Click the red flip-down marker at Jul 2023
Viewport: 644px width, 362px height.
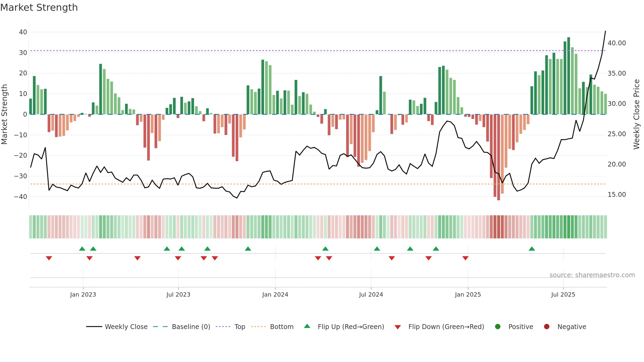[178, 258]
